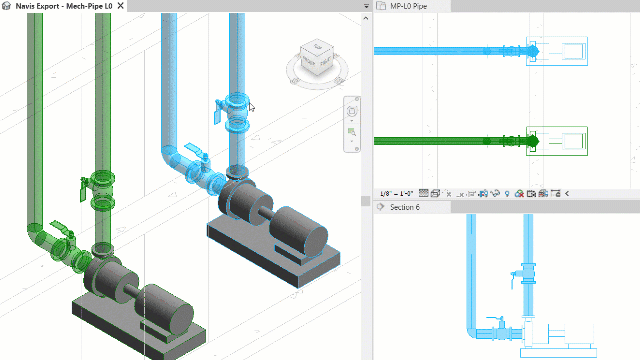
Task: Expand the Zoom options dropdown arrow
Action: tap(352, 141)
